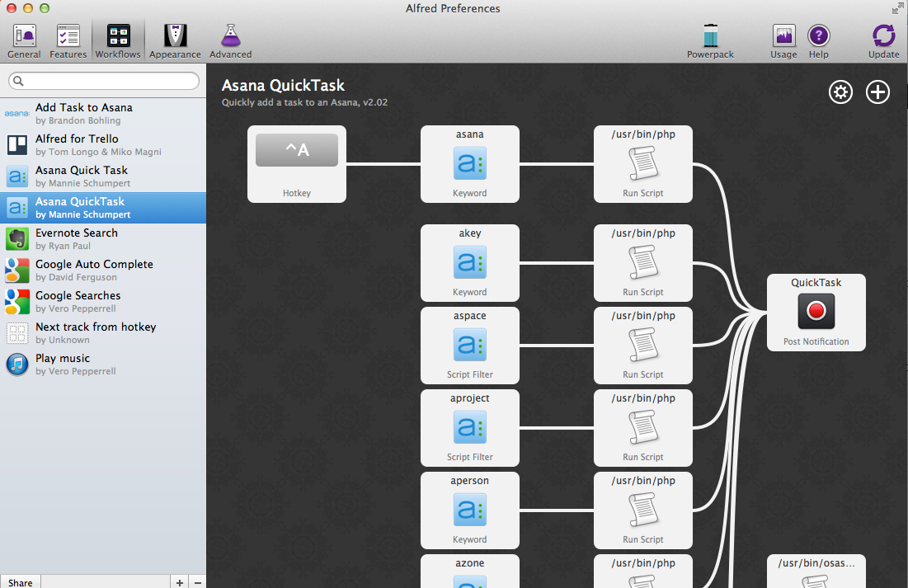Open the Features preferences tab
The image size is (908, 588).
68,41
